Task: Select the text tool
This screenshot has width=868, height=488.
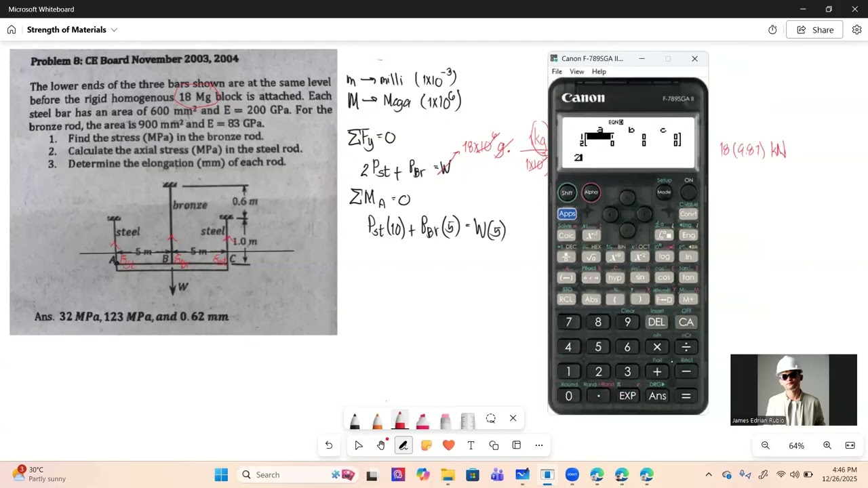Action: click(471, 445)
